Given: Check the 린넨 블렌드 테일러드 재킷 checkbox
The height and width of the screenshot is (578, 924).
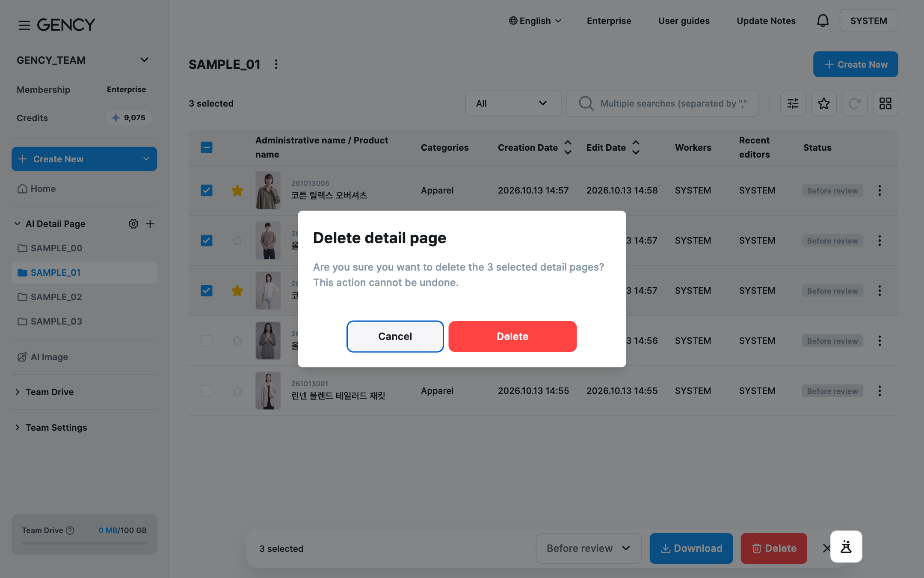Looking at the screenshot, I should click(x=207, y=391).
